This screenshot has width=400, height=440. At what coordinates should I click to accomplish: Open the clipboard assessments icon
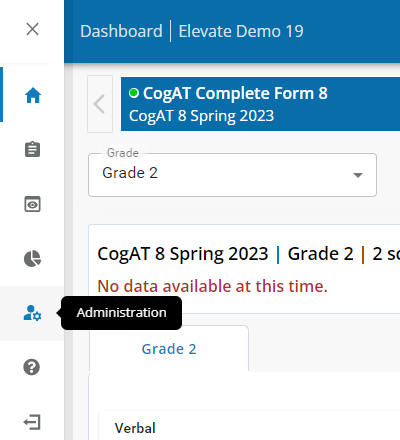pyautogui.click(x=32, y=149)
